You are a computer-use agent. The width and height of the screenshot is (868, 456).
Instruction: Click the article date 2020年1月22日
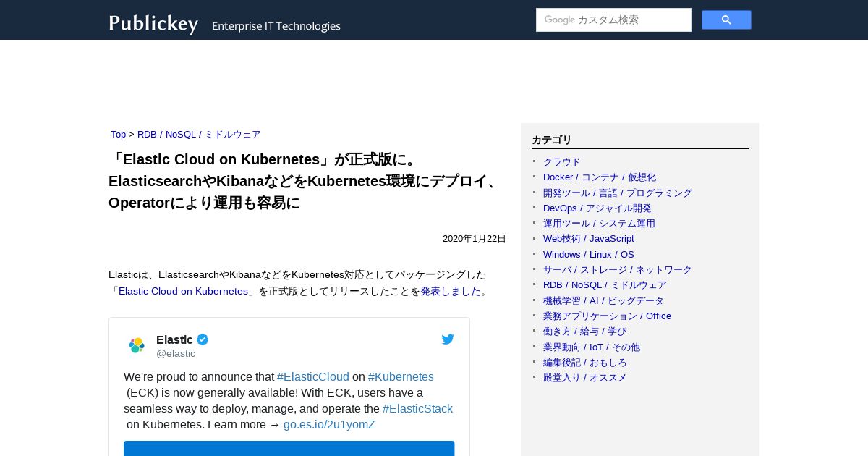tap(475, 239)
